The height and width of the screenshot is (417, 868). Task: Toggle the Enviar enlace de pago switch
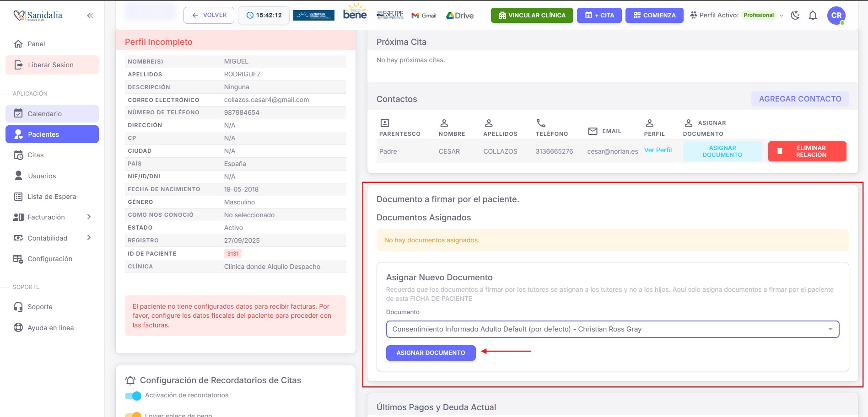[133, 414]
